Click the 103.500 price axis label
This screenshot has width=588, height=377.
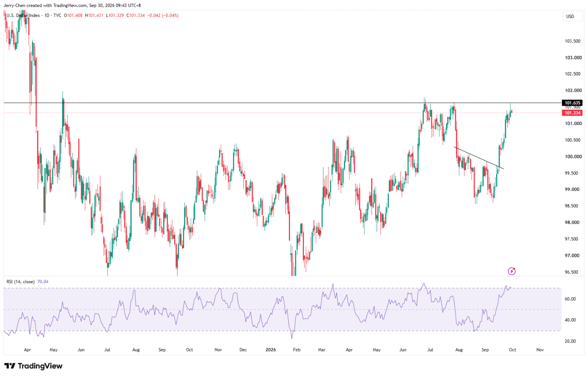572,41
